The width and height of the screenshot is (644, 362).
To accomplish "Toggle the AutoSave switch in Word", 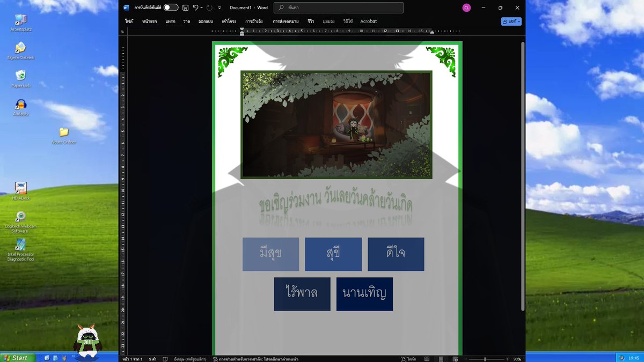I will (171, 8).
